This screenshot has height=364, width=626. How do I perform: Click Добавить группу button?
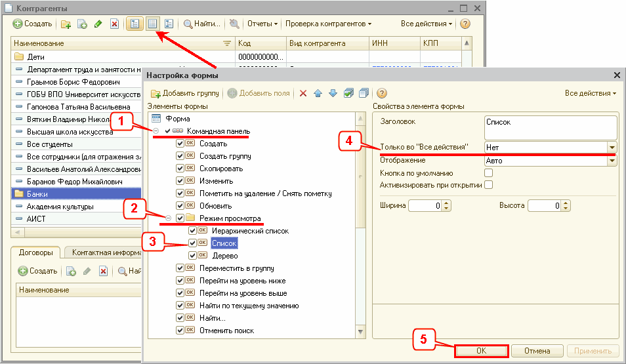click(x=185, y=93)
